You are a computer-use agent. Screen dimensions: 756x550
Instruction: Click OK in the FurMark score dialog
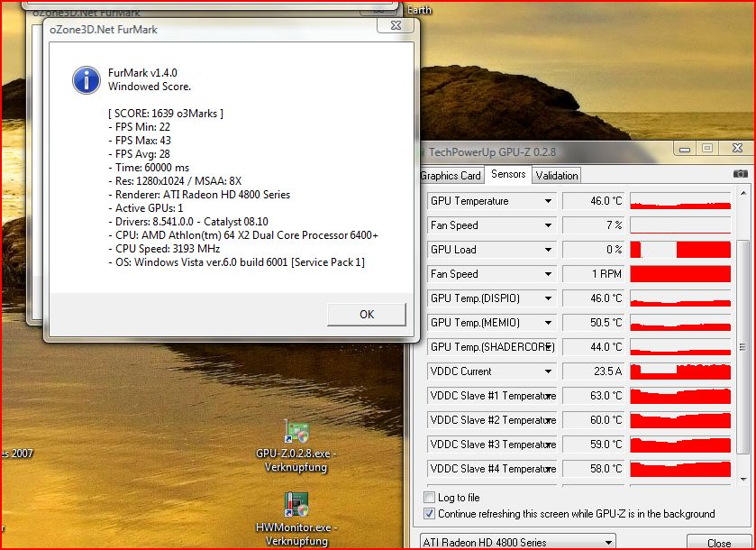[367, 315]
